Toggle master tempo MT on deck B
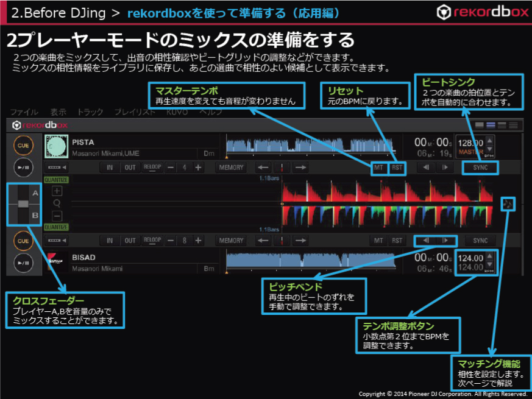Image resolution: width=532 pixels, height=399 pixels. 378,241
